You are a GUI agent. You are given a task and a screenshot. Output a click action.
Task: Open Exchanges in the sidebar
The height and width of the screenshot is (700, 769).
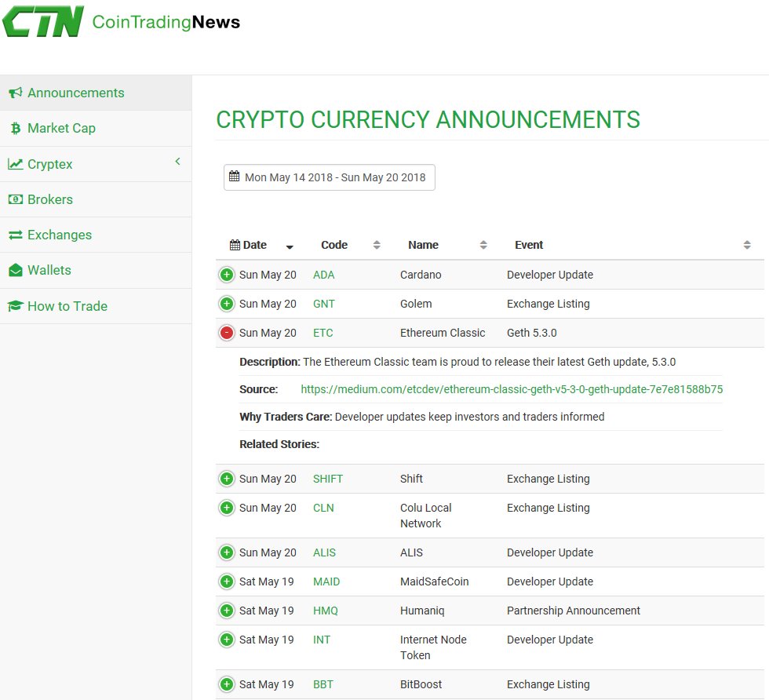pos(96,235)
